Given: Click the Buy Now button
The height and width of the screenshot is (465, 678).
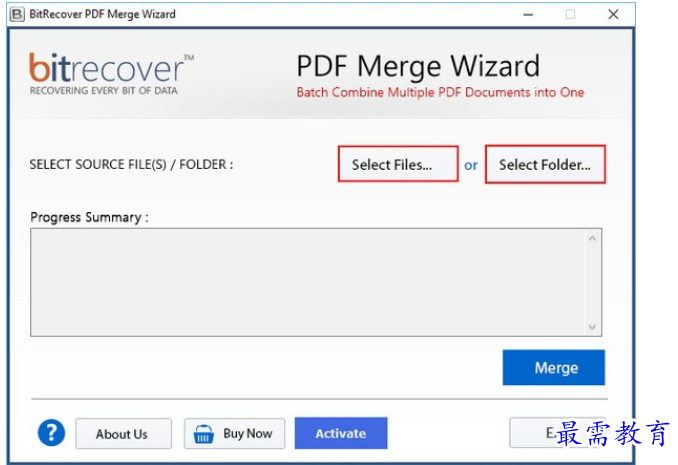Looking at the screenshot, I should (234, 433).
